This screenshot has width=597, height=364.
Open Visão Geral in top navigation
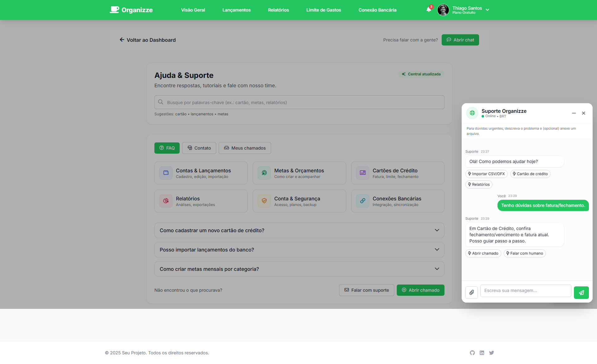click(193, 10)
